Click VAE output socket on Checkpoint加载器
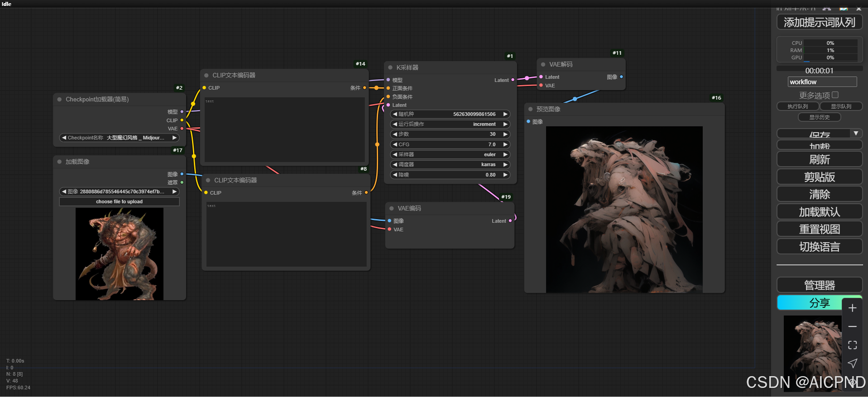The height and width of the screenshot is (397, 868). (x=182, y=129)
